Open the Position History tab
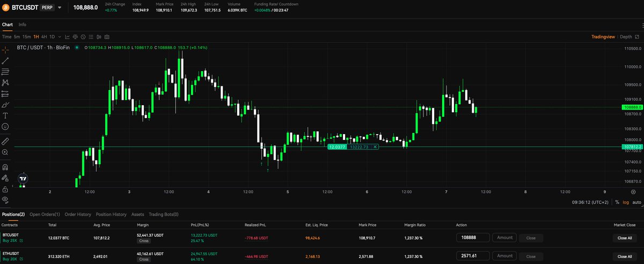The width and height of the screenshot is (644, 264). pyautogui.click(x=111, y=214)
